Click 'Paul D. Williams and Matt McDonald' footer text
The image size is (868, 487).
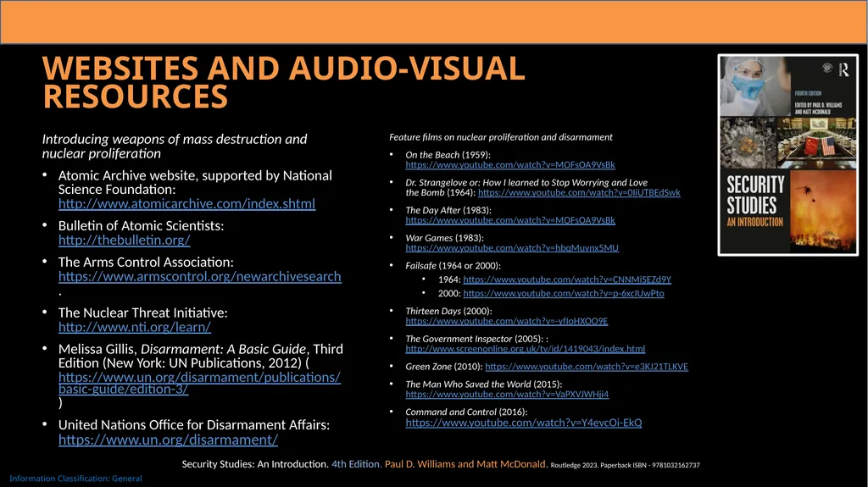point(465,464)
